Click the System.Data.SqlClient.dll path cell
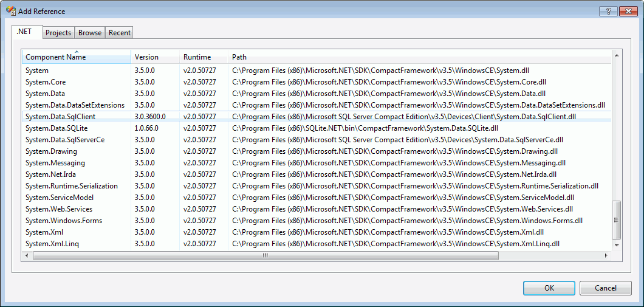This screenshot has height=307, width=644. click(x=404, y=116)
